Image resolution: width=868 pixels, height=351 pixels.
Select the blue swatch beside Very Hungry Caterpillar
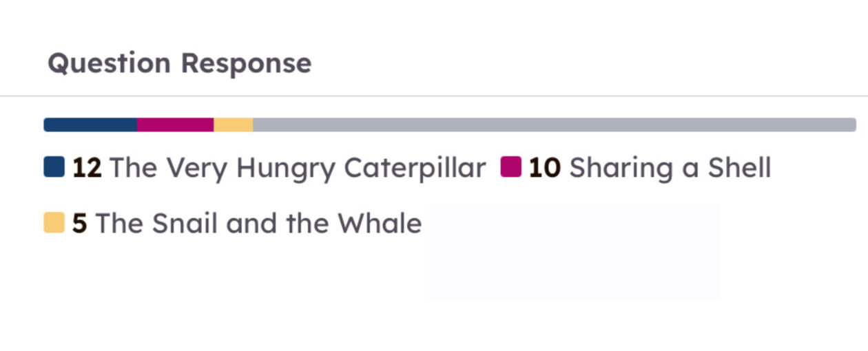[54, 167]
